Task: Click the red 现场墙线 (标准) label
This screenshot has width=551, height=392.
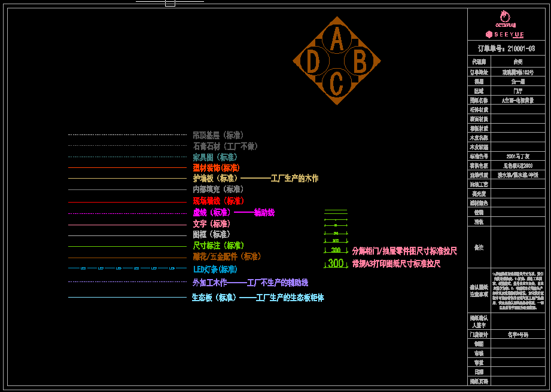Action: pos(218,201)
